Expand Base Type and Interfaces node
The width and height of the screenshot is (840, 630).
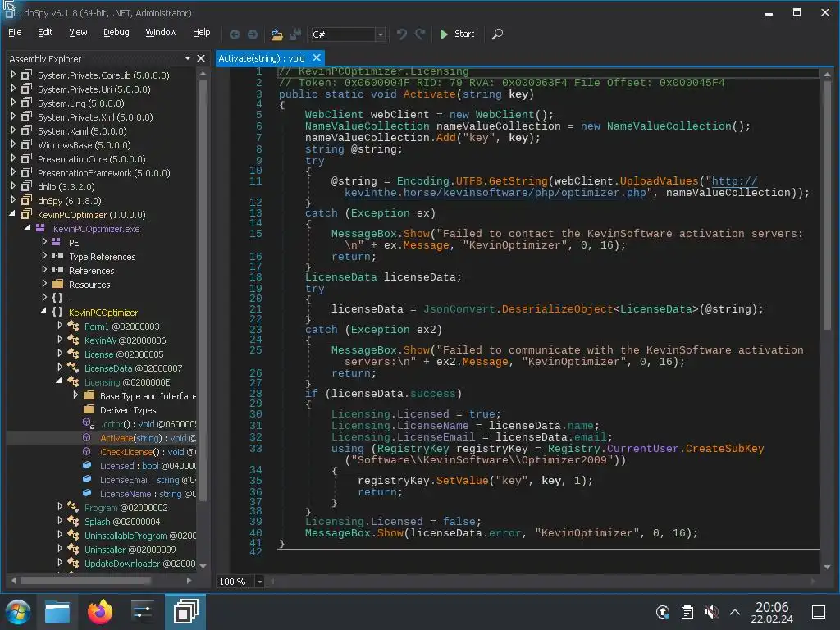75,395
